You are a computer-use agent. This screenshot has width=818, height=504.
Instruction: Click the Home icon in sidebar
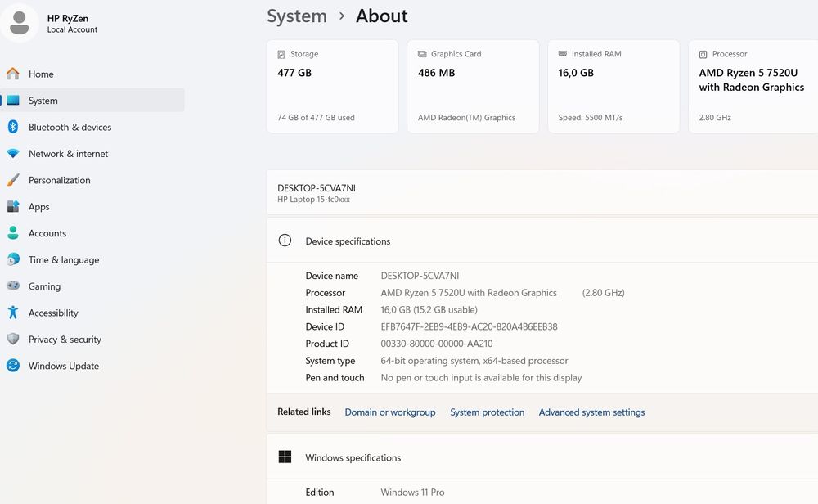pos(13,74)
